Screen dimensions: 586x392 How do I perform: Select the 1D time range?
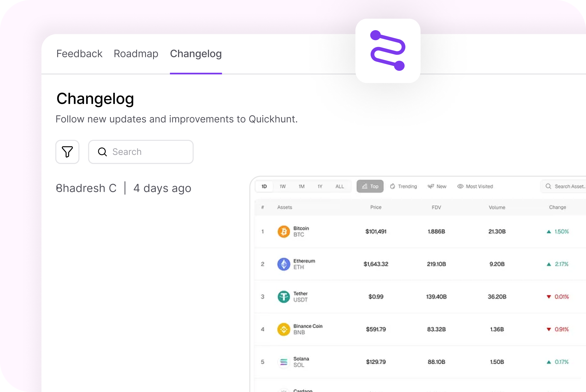[264, 186]
